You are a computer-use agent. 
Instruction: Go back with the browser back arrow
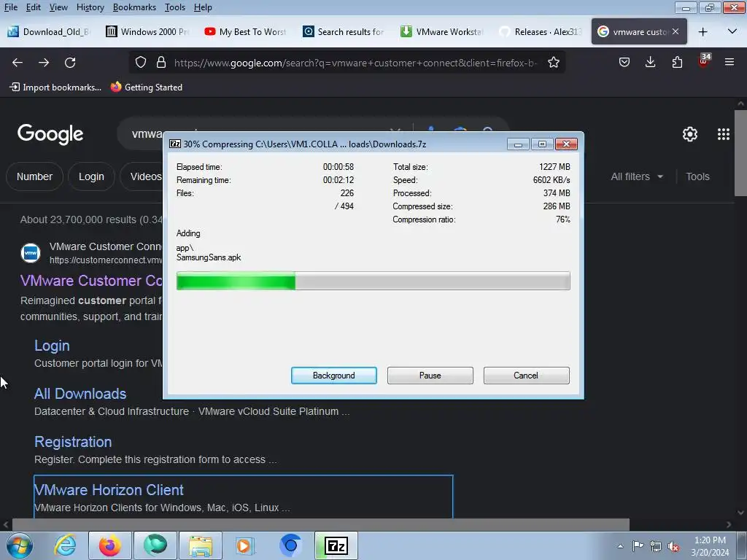(18, 63)
